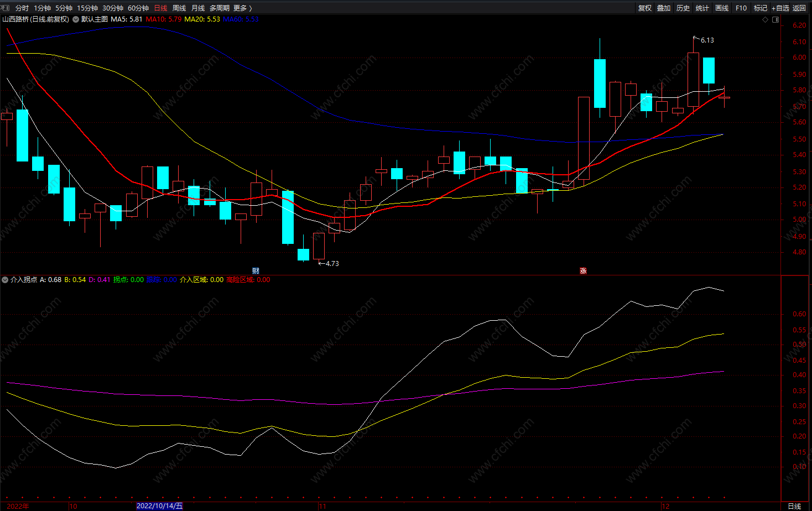Screen dimensions: 812x511
Task: Click the green 拐点: 0.00 label
Action: pyautogui.click(x=128, y=280)
